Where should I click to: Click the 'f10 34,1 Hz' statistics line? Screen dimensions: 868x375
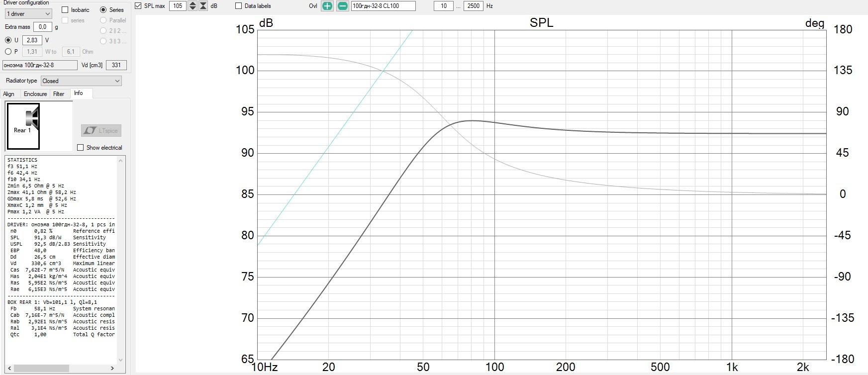point(24,180)
